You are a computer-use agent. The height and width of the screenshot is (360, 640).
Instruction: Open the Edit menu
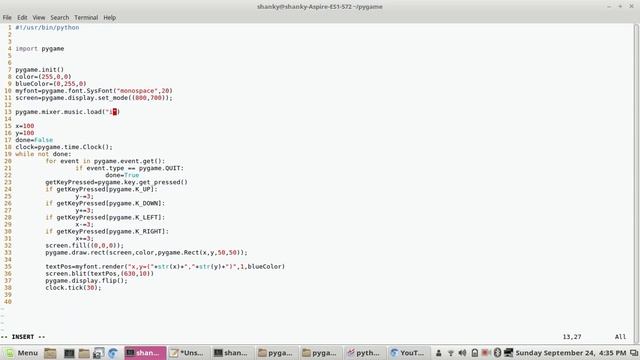point(22,18)
